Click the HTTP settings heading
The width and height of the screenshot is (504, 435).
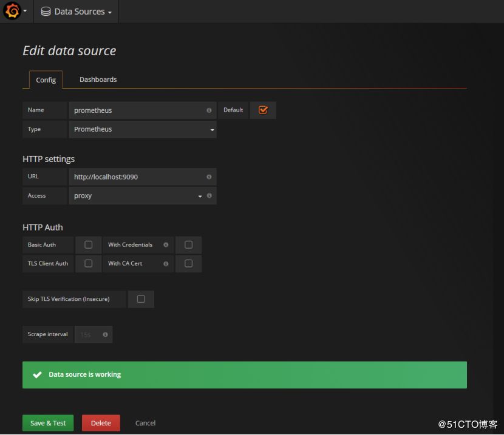point(49,159)
